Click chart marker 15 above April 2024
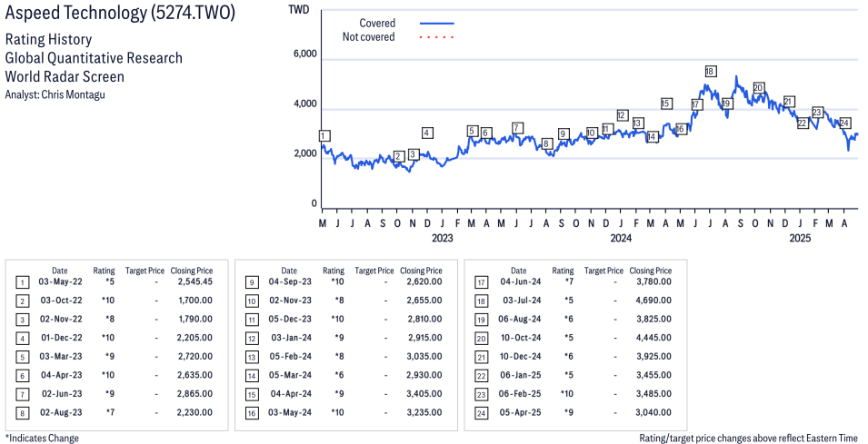 666,104
